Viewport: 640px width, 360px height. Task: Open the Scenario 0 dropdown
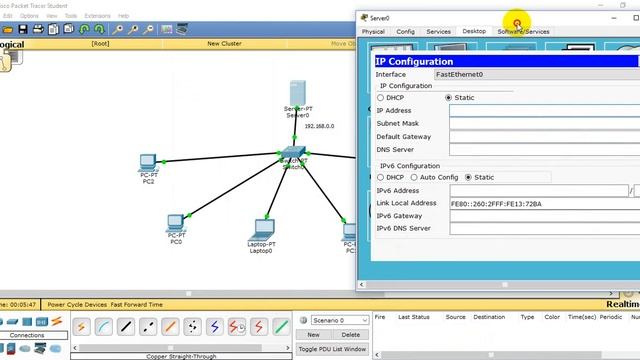(x=340, y=320)
